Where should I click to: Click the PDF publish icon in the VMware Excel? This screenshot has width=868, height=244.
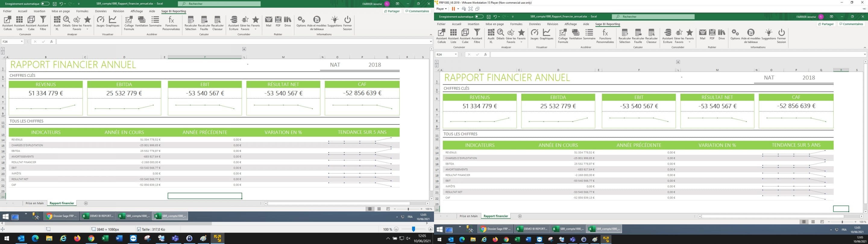click(712, 34)
